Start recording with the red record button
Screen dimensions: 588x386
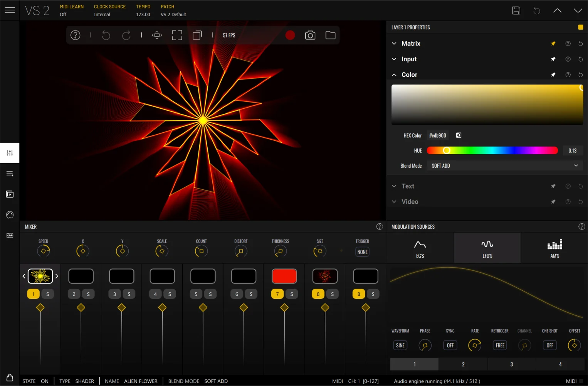(290, 35)
